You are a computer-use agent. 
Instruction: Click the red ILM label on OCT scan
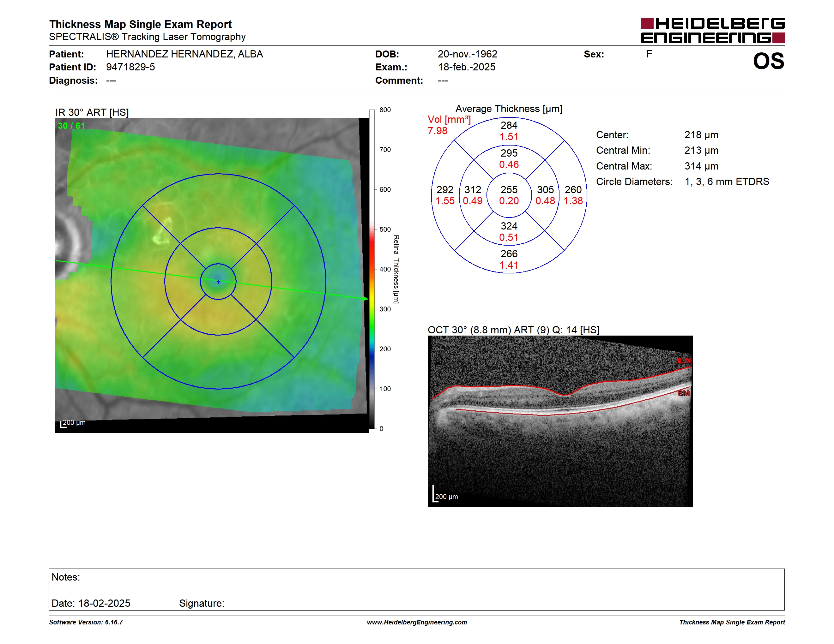tap(684, 361)
